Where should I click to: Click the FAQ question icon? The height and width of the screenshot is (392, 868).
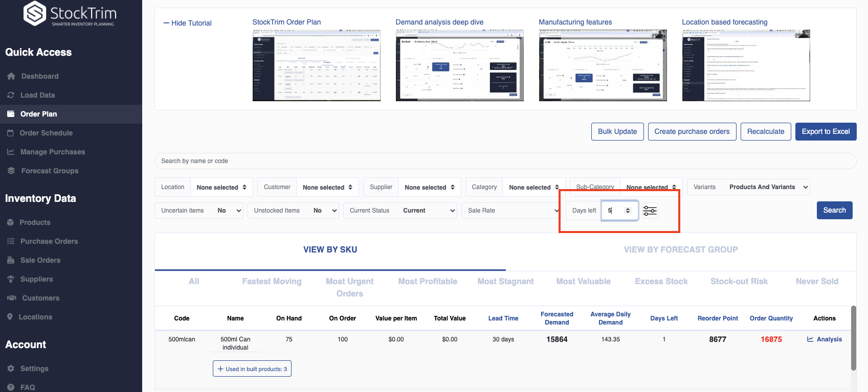(11, 387)
